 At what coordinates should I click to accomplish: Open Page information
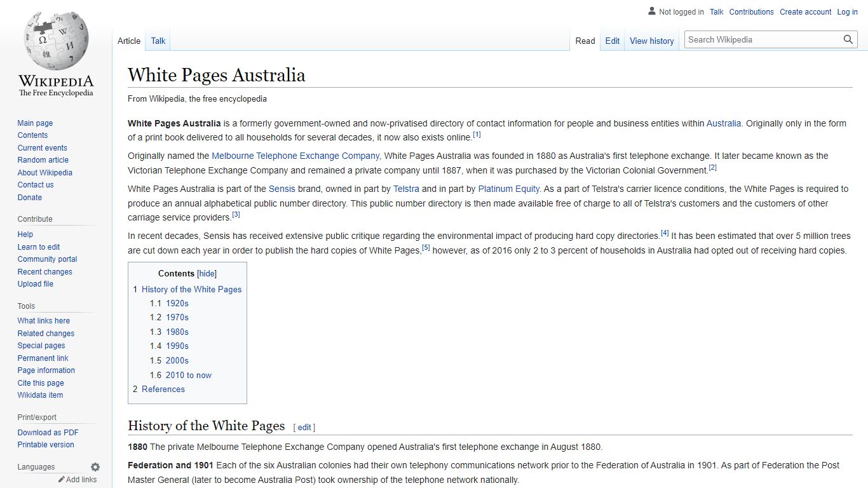tap(46, 370)
